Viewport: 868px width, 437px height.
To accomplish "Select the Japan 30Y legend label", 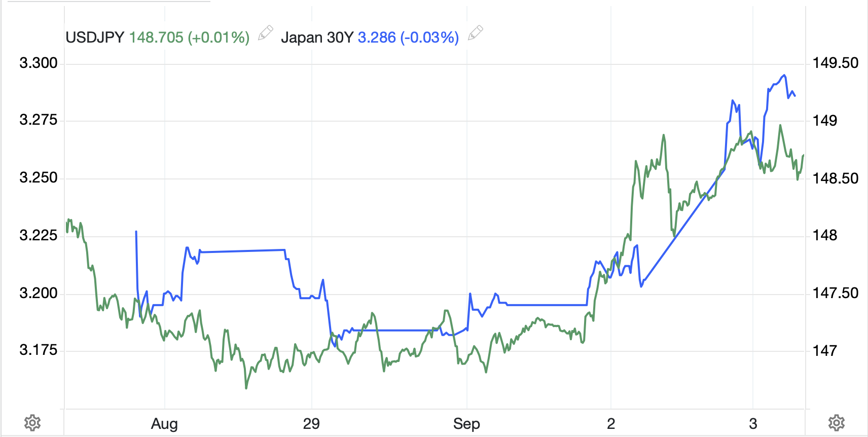I will pyautogui.click(x=317, y=38).
